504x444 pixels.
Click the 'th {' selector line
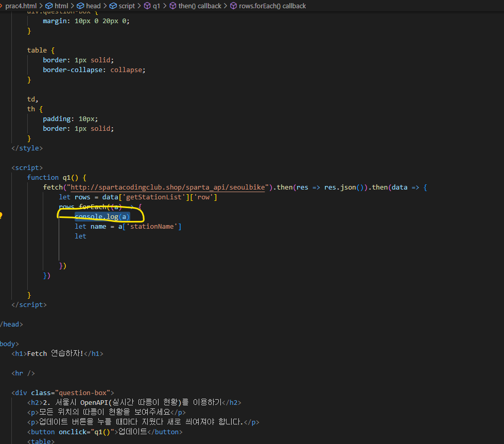pos(34,109)
